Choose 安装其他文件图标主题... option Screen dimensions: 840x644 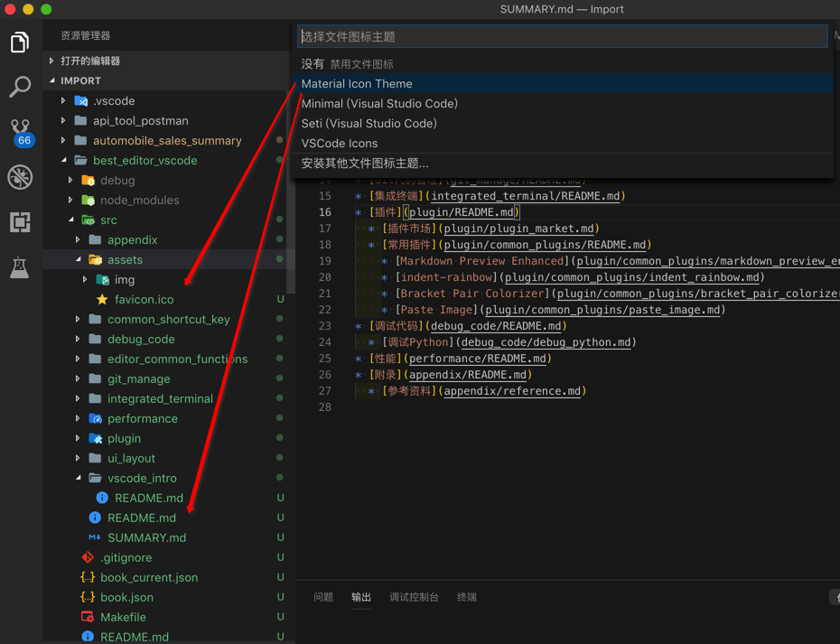563,163
